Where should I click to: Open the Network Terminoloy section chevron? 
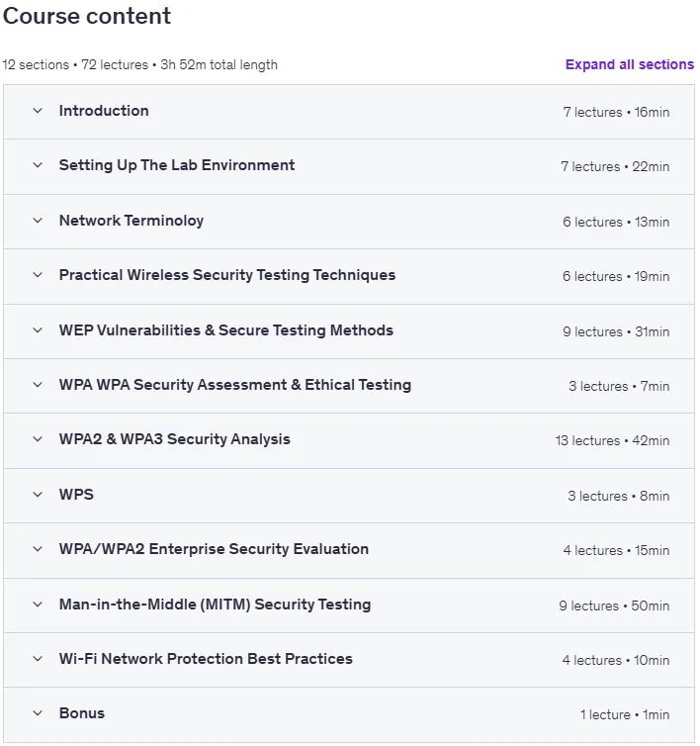coord(38,221)
